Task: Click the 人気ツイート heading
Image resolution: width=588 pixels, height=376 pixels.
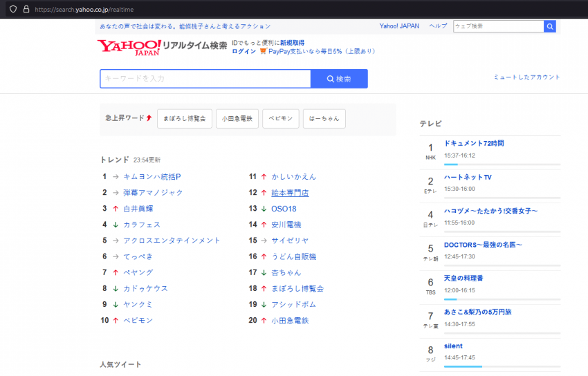Action: [x=121, y=364]
